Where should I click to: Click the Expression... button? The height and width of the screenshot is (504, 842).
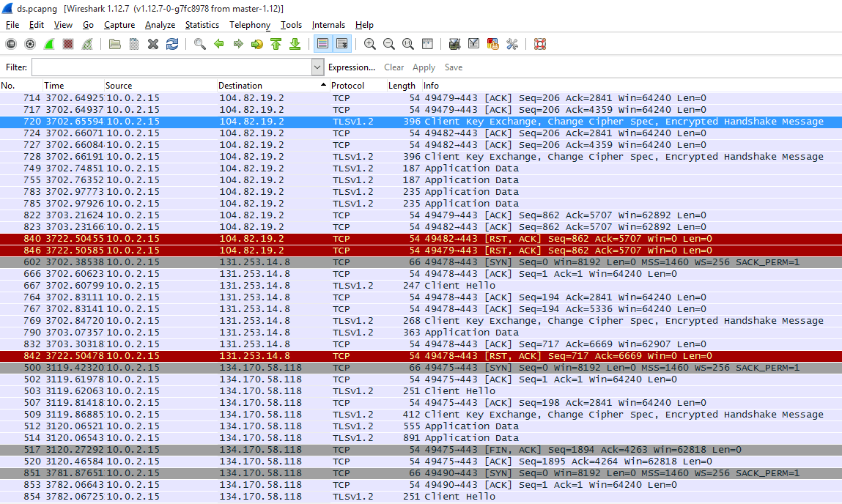pyautogui.click(x=352, y=67)
